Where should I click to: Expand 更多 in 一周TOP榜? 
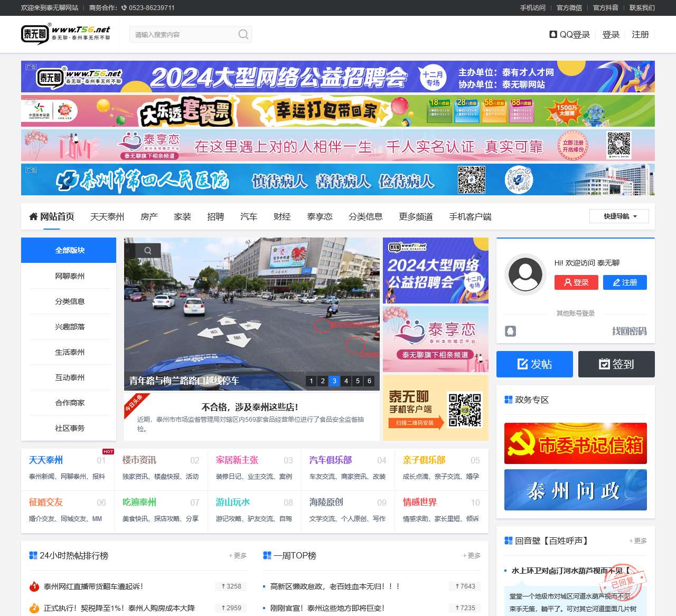[x=472, y=555]
